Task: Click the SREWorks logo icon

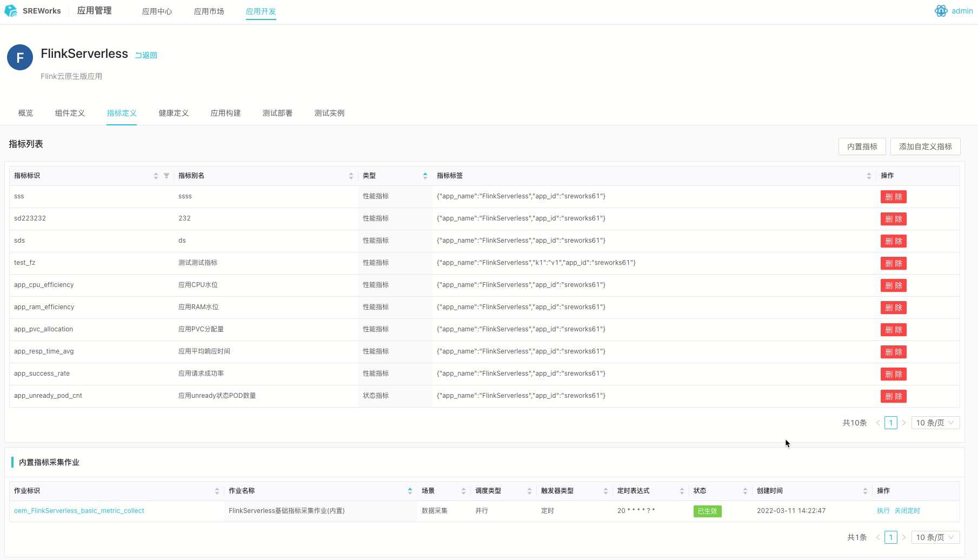Action: [x=11, y=11]
